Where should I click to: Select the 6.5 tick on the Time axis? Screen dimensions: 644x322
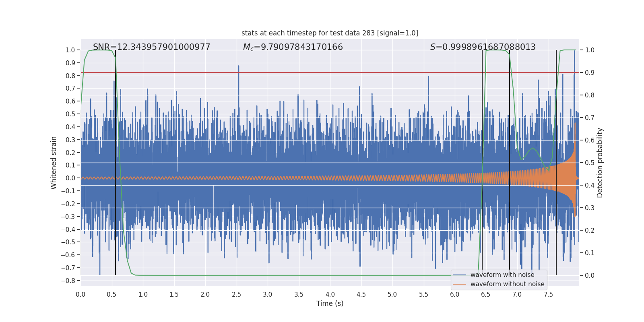[x=486, y=294]
